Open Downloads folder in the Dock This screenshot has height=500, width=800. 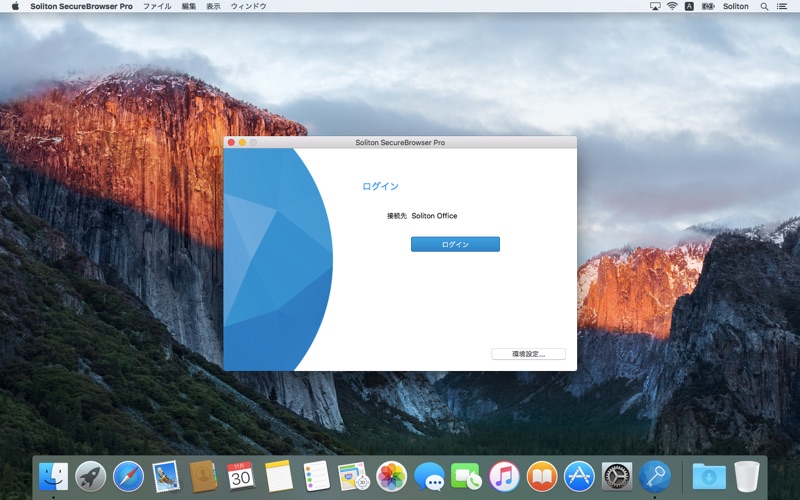tap(709, 477)
